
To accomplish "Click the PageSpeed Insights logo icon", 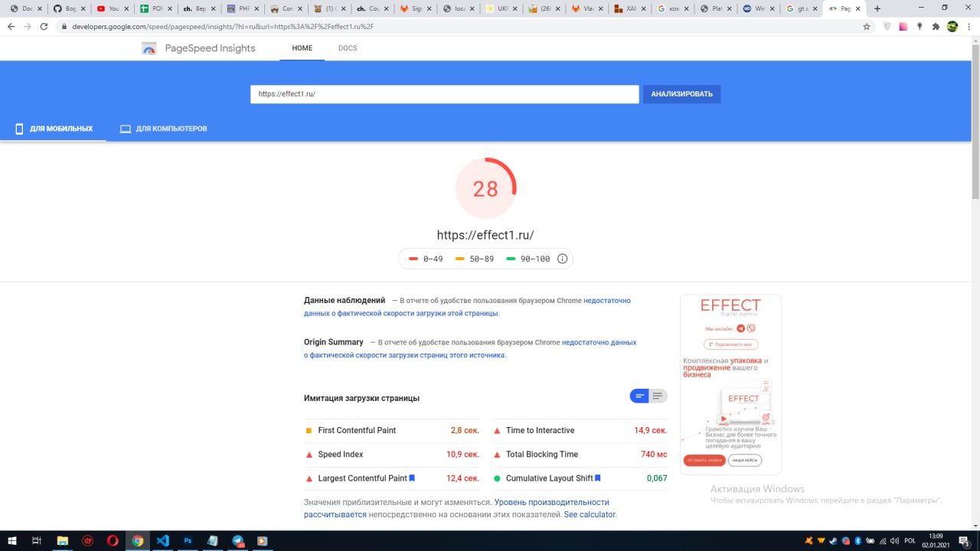I will 149,48.
